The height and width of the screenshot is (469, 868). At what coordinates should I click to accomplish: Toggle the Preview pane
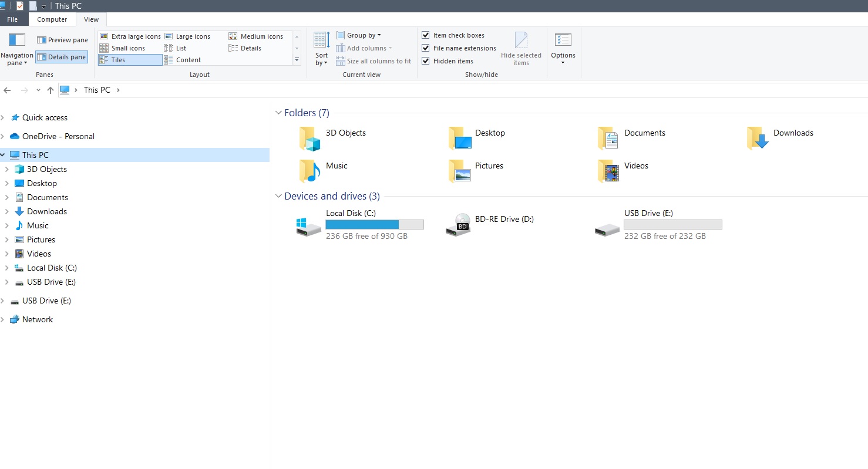point(62,39)
